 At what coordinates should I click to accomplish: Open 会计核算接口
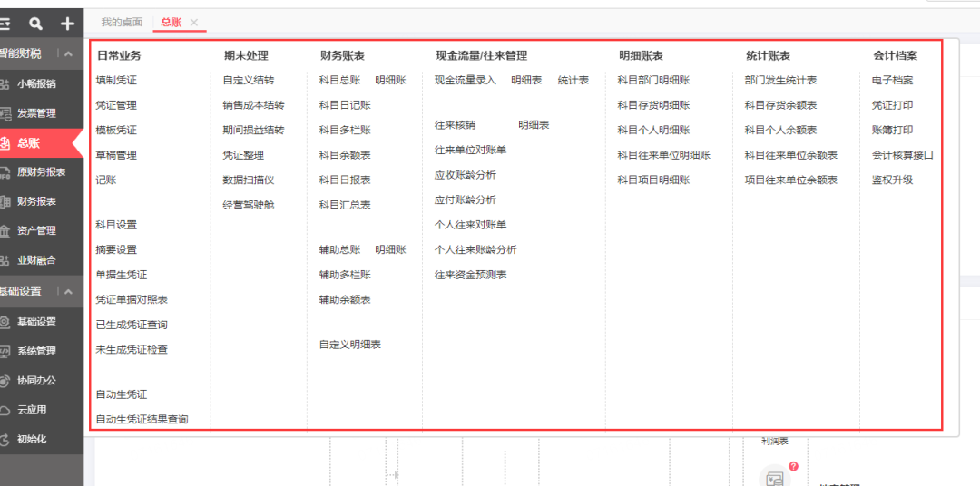pos(903,155)
